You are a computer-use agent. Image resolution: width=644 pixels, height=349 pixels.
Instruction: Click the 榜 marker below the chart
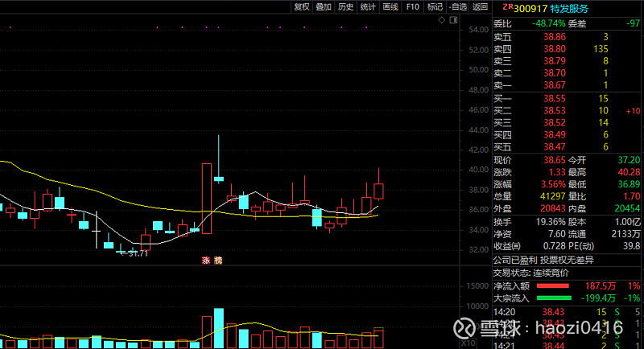218,260
